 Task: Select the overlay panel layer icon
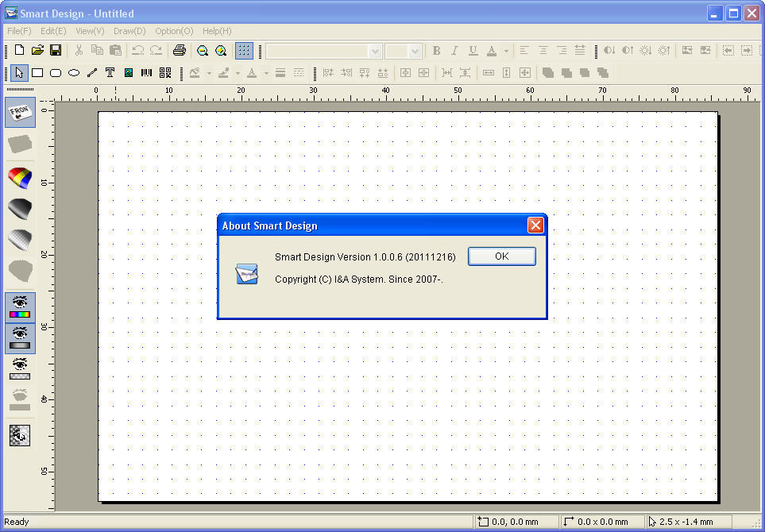pos(20,240)
